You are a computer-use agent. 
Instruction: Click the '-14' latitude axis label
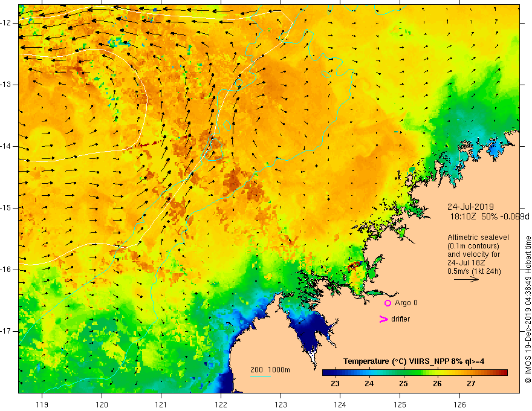pyautogui.click(x=7, y=146)
